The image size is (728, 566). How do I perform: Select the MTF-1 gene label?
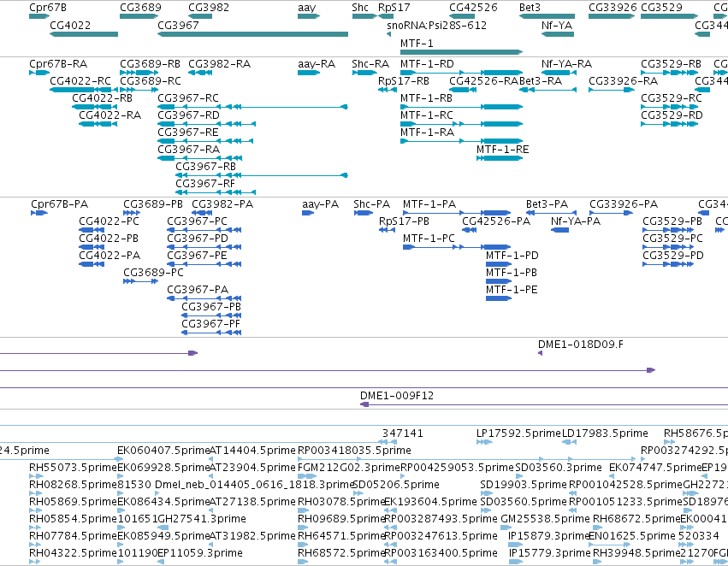coord(417,43)
